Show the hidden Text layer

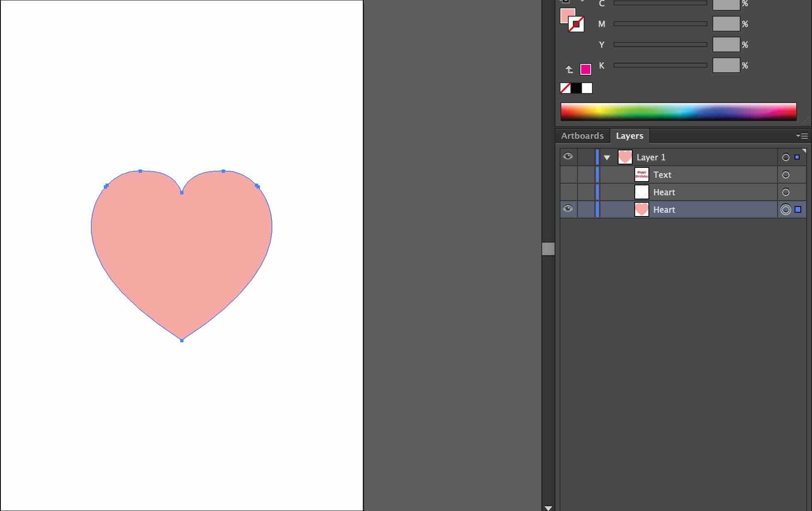click(568, 175)
